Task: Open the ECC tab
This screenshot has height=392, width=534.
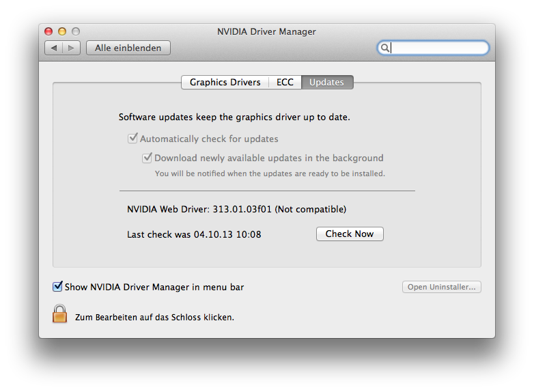Action: coord(285,83)
